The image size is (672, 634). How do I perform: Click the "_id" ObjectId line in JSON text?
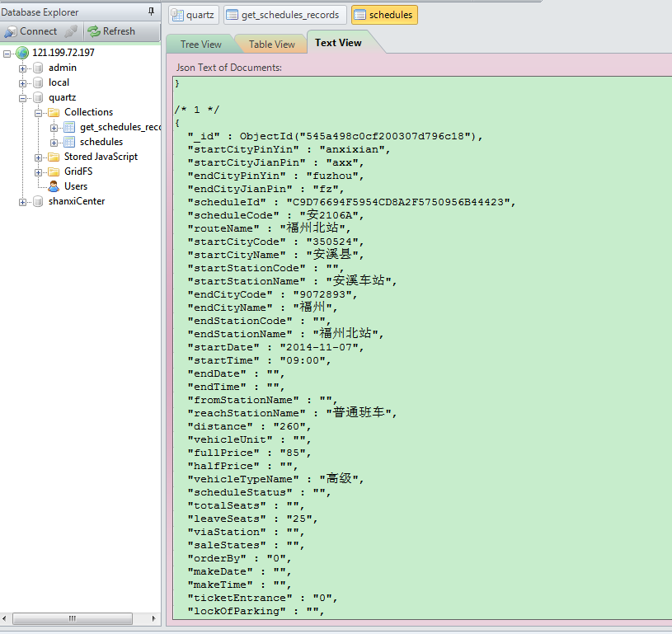335,136
